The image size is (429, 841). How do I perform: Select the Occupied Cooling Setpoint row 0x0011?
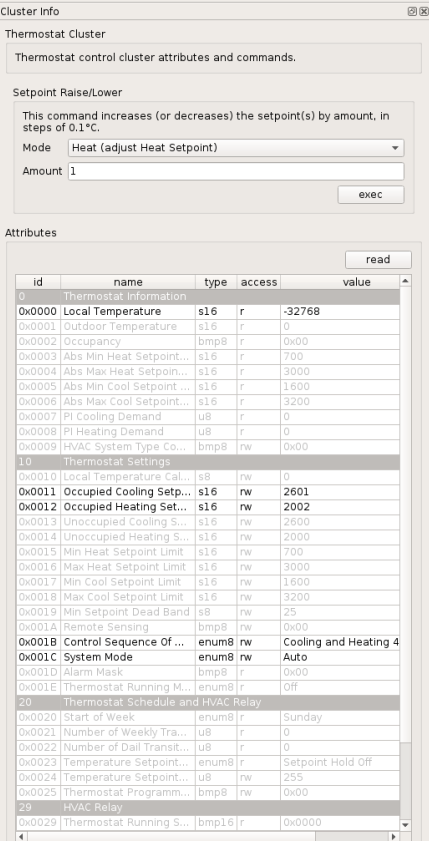coord(208,492)
